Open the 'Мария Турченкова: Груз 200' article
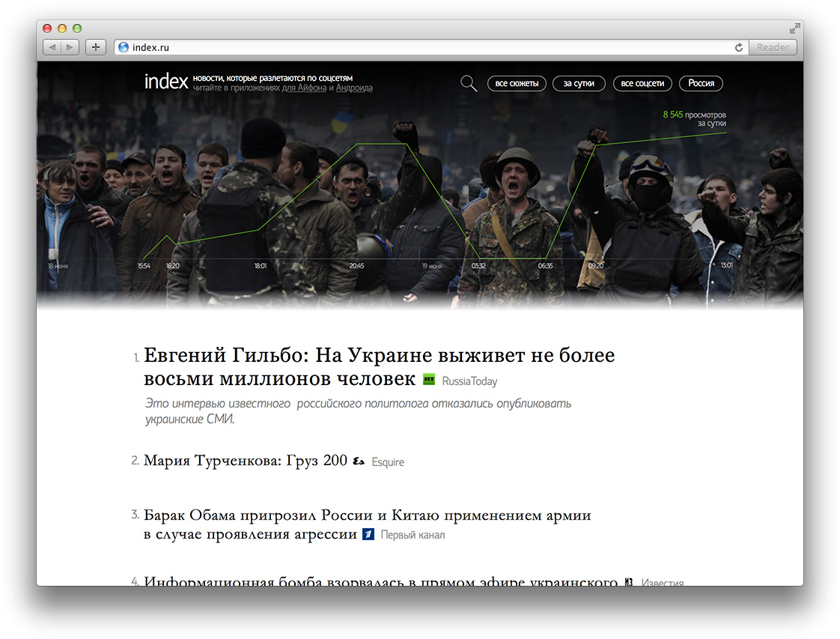 click(245, 460)
